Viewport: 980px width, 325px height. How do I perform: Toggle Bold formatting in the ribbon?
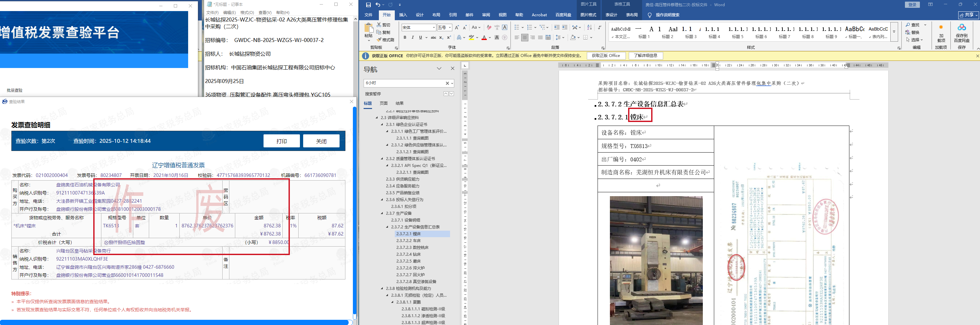[x=405, y=37]
